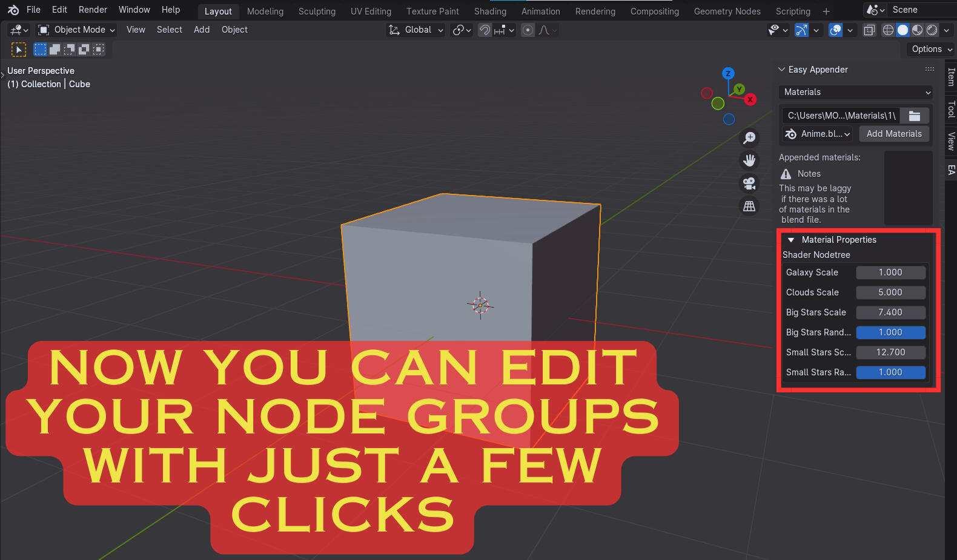Viewport: 957px width, 560px height.
Task: Toggle X-ray view button
Action: pyautogui.click(x=869, y=30)
